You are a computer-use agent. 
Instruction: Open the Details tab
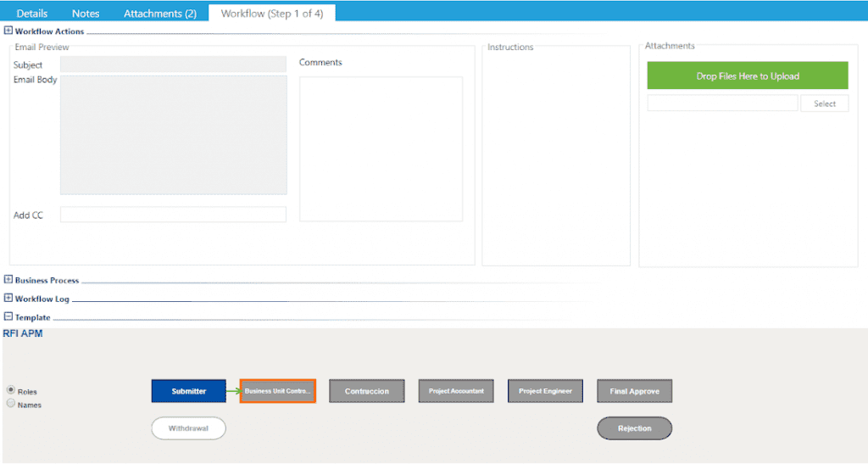coord(32,14)
